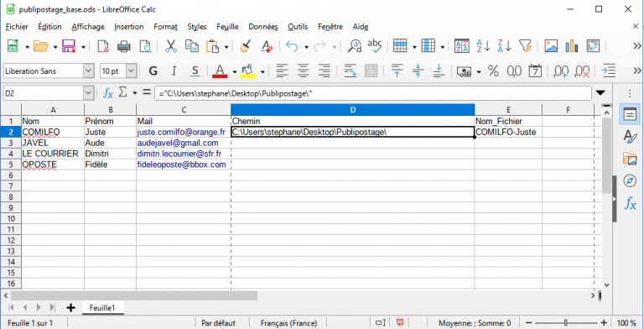
Task: Open print preview
Action: (145, 46)
